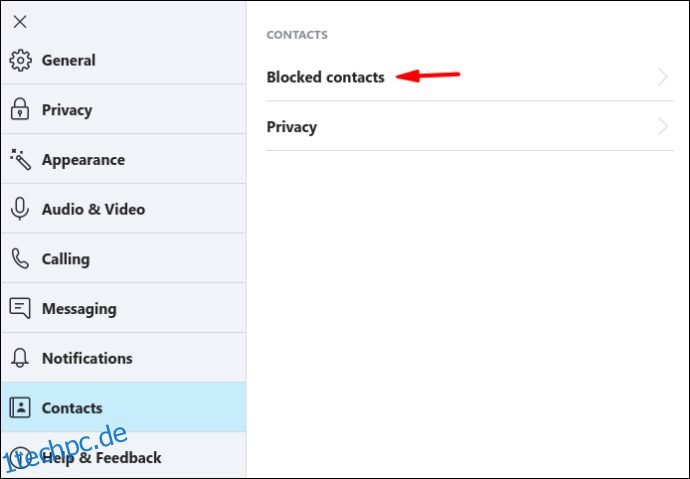The width and height of the screenshot is (690, 479).
Task: Go to the Audio & Video label
Action: point(93,209)
